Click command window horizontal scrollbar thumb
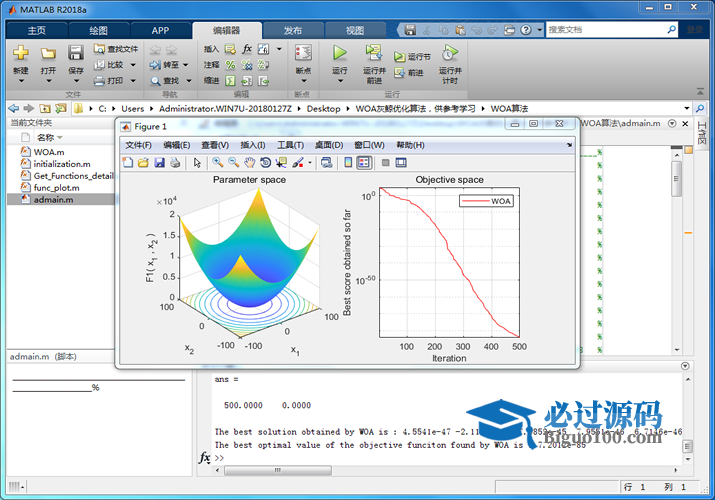Image resolution: width=715 pixels, height=500 pixels. 278,470
